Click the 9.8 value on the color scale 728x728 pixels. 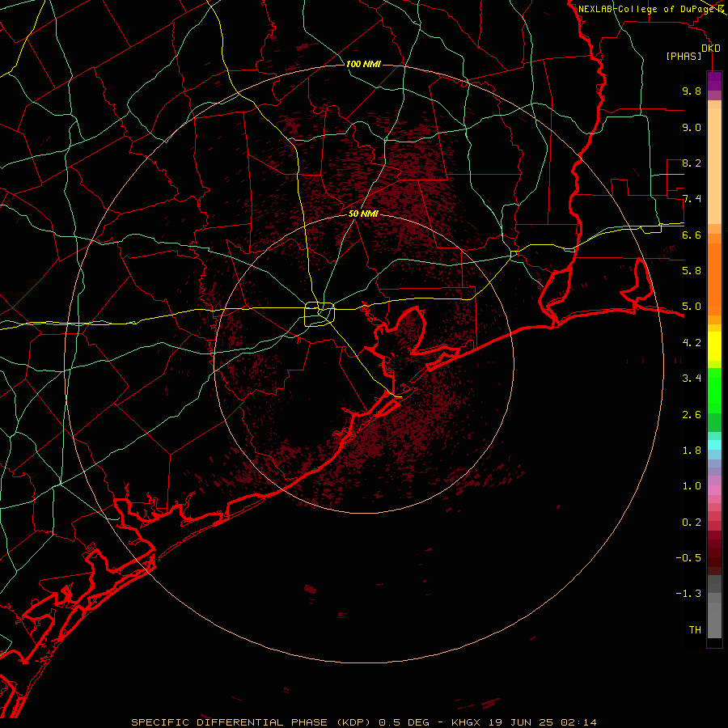692,91
